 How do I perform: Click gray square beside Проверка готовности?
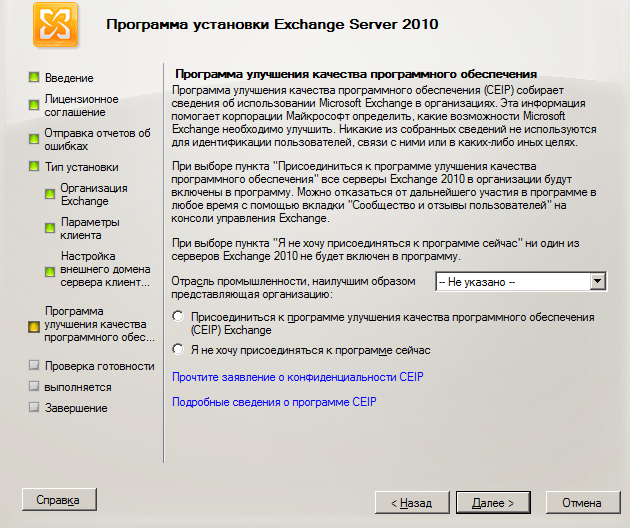click(x=34, y=365)
